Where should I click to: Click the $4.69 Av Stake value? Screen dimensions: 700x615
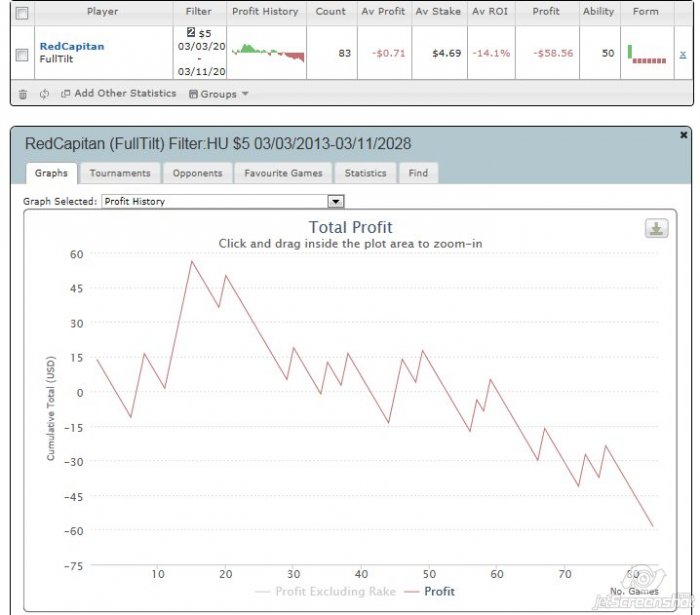click(446, 53)
